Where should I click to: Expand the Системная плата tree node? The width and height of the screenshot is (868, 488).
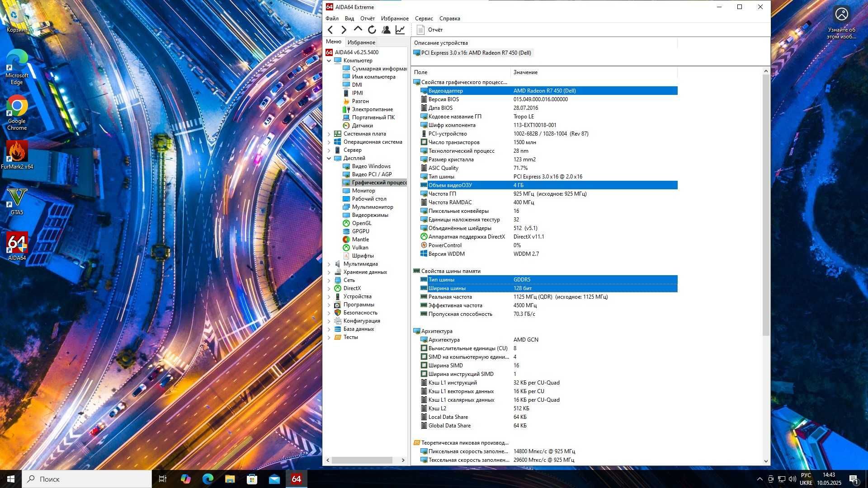coord(329,134)
